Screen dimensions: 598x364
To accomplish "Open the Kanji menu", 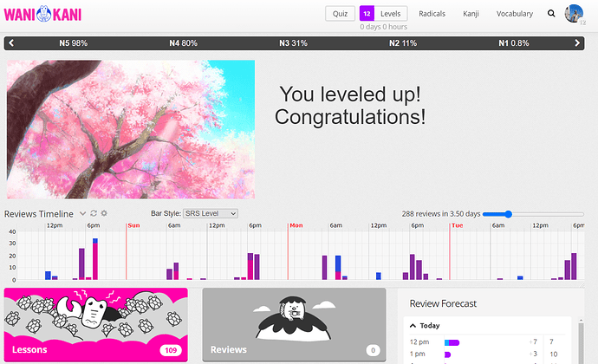I will 471,14.
